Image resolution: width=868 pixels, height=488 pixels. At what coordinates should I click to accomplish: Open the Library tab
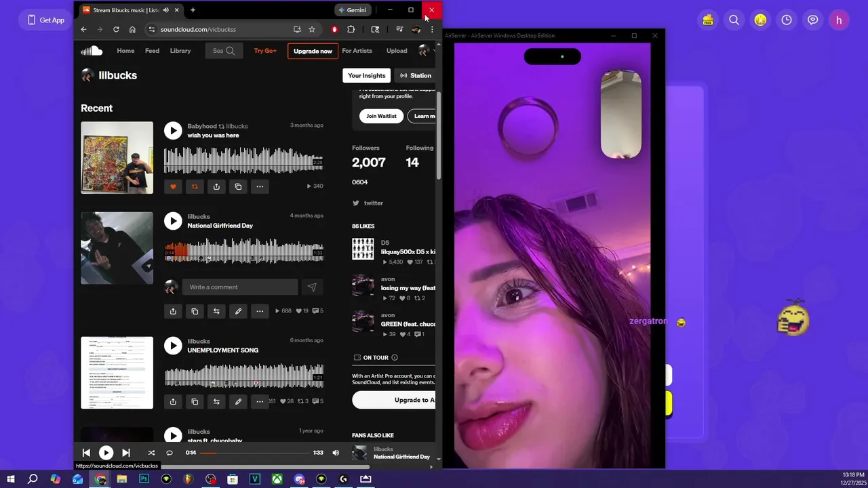click(x=180, y=51)
